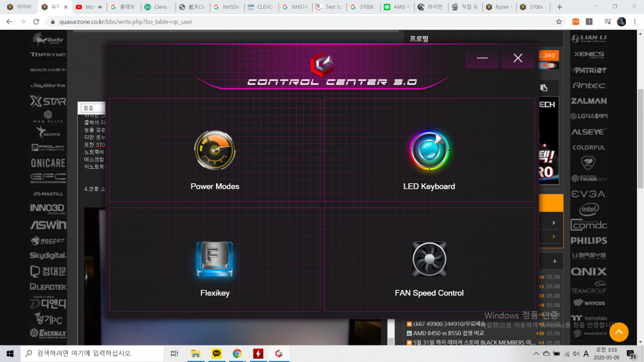The width and height of the screenshot is (644, 362).
Task: Open Chrome profile avatar
Action: (x=621, y=22)
